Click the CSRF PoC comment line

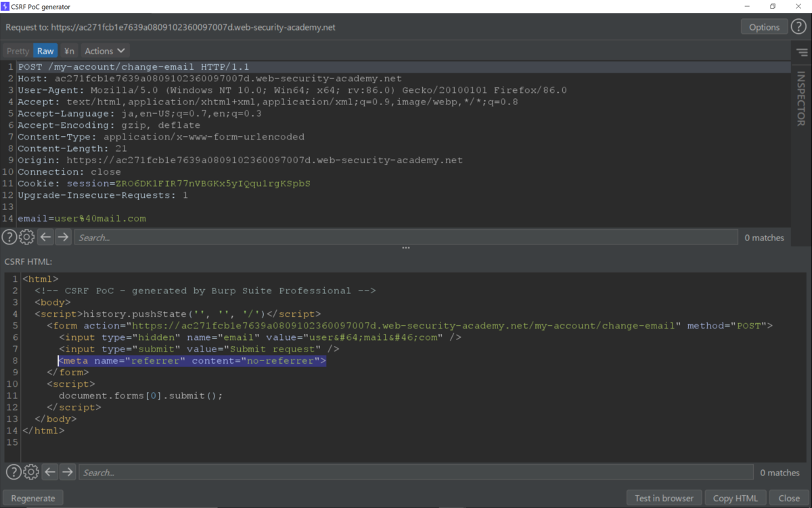(x=206, y=291)
